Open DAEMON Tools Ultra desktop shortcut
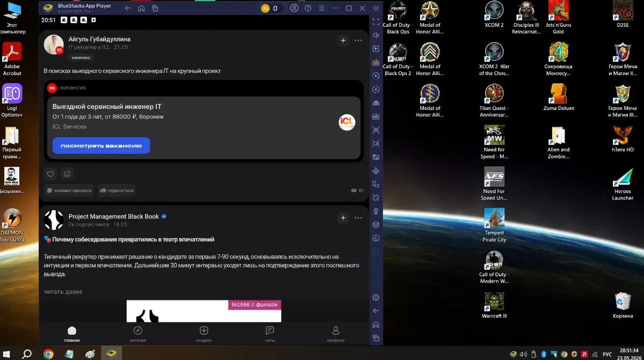Screen dimensions: 644x360 12,225
